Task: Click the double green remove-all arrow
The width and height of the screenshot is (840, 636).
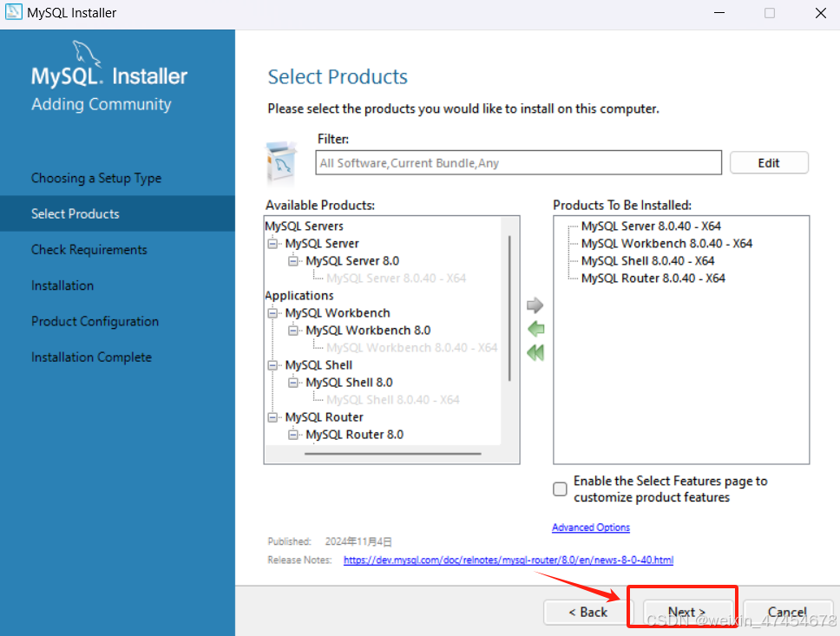Action: [535, 352]
